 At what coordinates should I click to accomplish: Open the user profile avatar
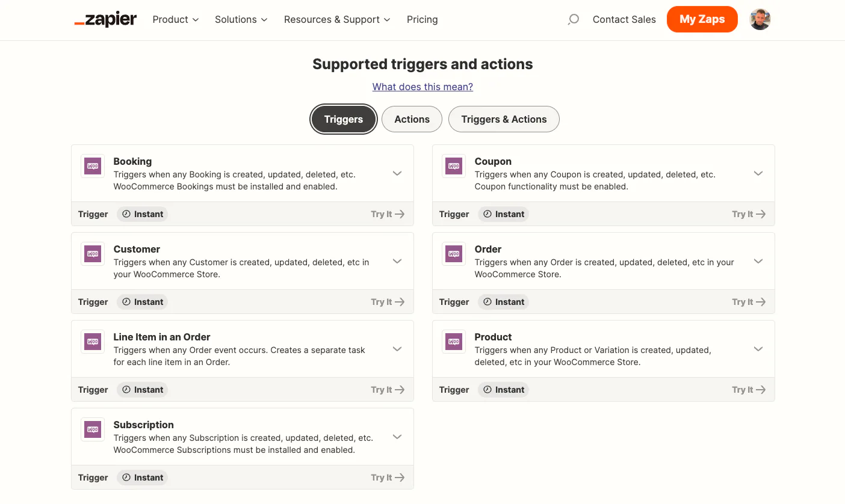pos(760,19)
